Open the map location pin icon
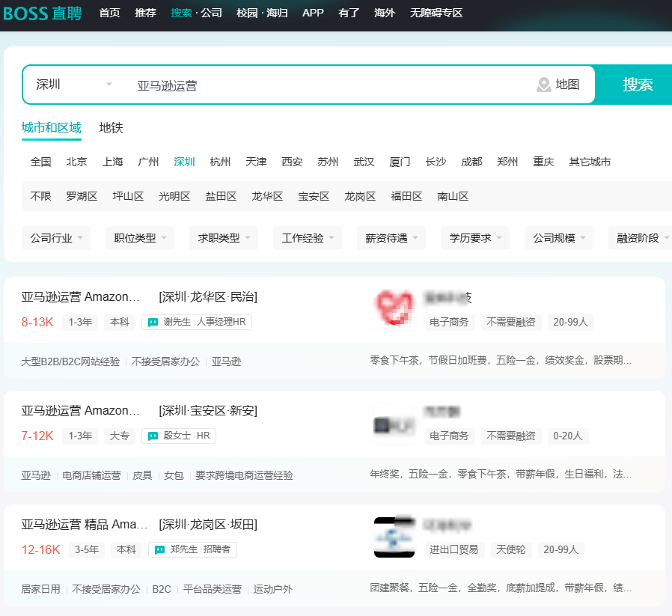Viewport: 672px width, 616px height. click(544, 85)
